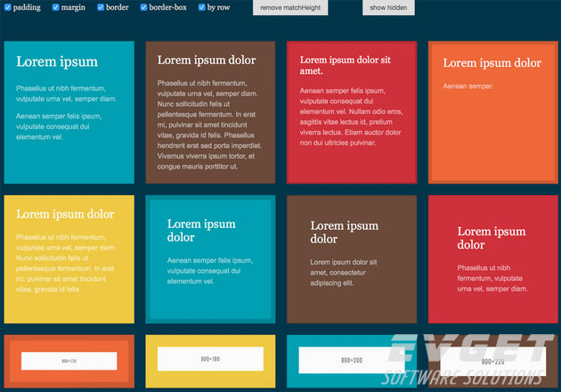Viewport: 561px width, 392px height.
Task: Click "Lorem ipsum dolor" heading in yellow card
Action: pos(65,214)
